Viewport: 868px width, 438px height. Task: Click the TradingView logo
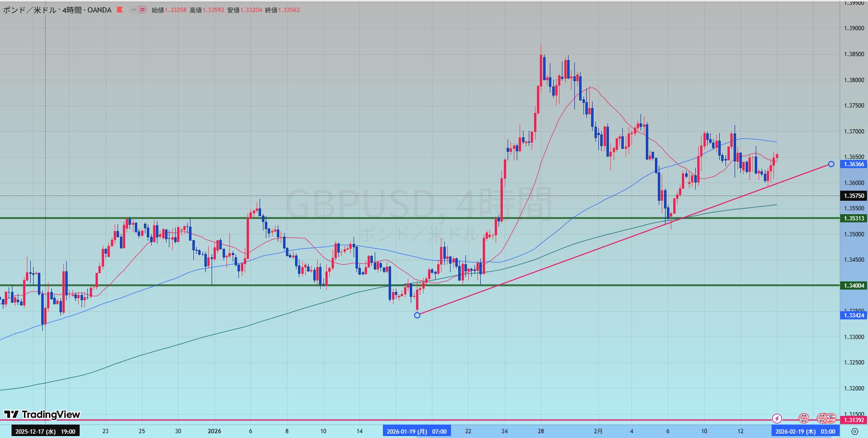(42, 414)
